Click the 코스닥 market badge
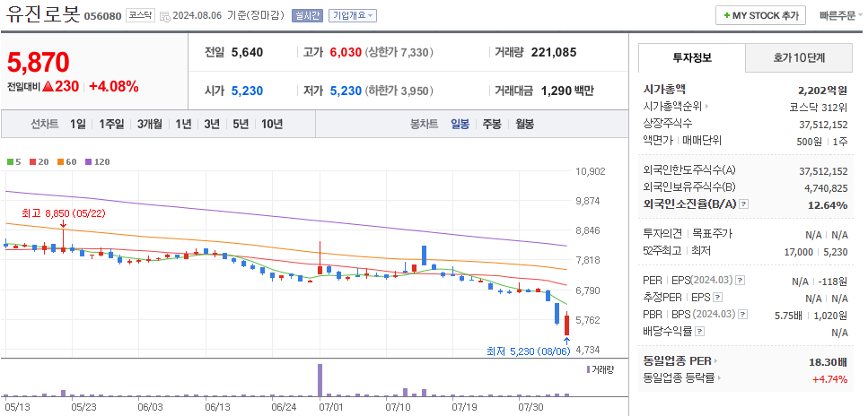This screenshot has width=868, height=416. (x=140, y=15)
